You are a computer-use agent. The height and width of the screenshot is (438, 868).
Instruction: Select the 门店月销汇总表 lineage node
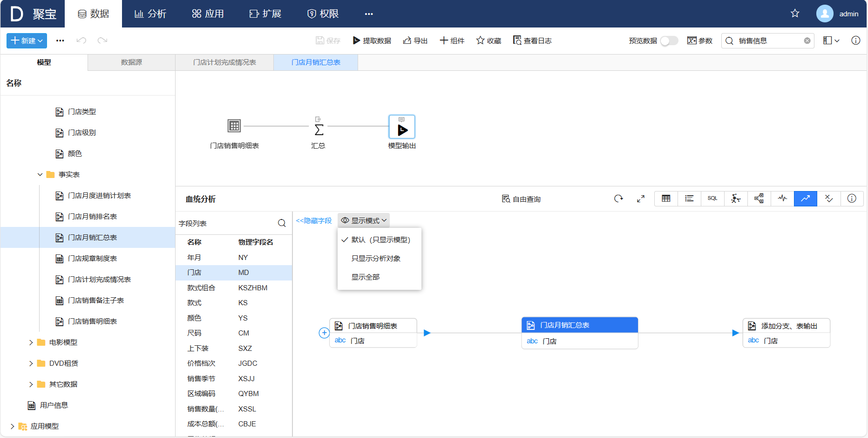point(580,333)
